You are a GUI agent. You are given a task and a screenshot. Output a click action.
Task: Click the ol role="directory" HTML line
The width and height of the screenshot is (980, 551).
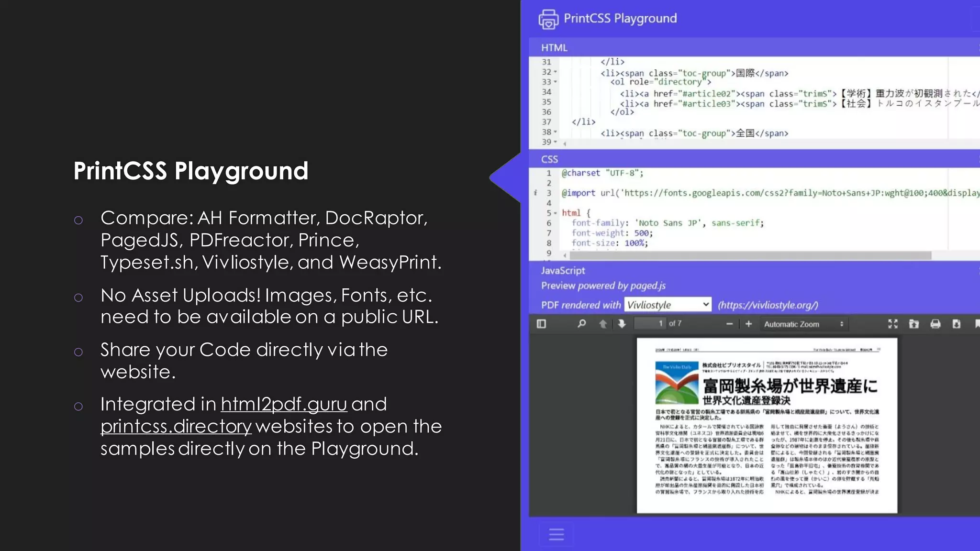click(x=660, y=82)
